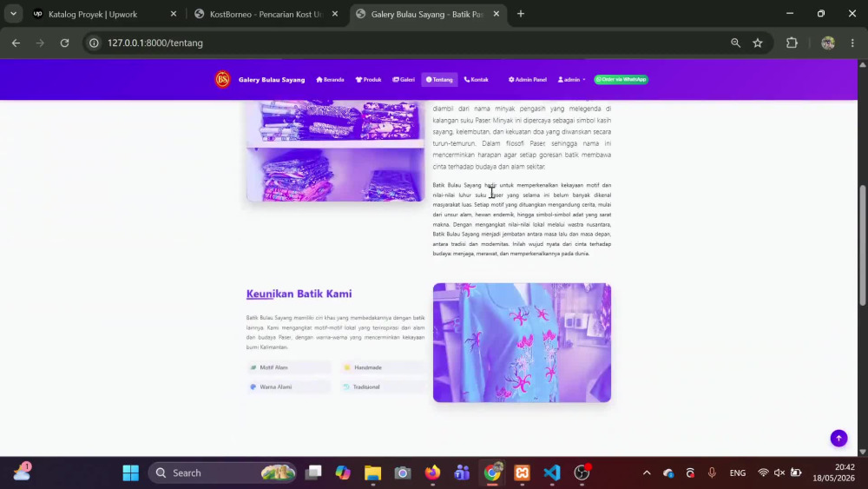Click the scroll-to-top arrow button

838,438
